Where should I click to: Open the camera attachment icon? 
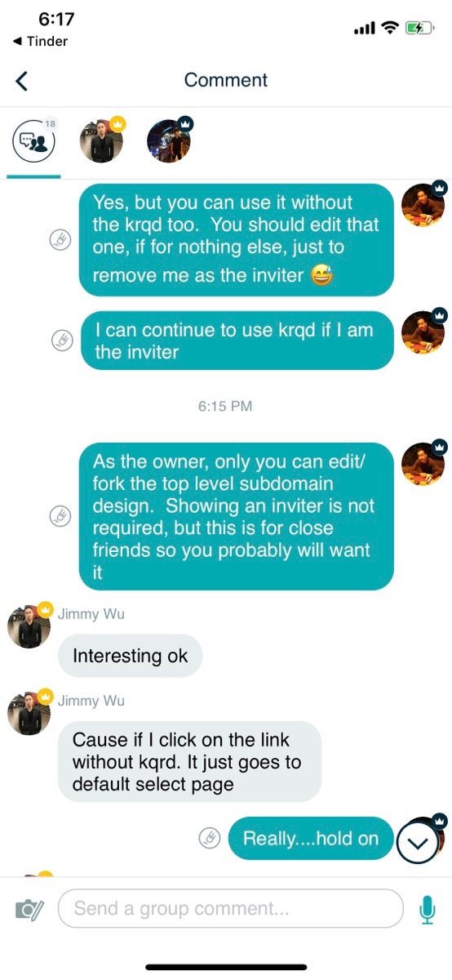[x=30, y=909]
